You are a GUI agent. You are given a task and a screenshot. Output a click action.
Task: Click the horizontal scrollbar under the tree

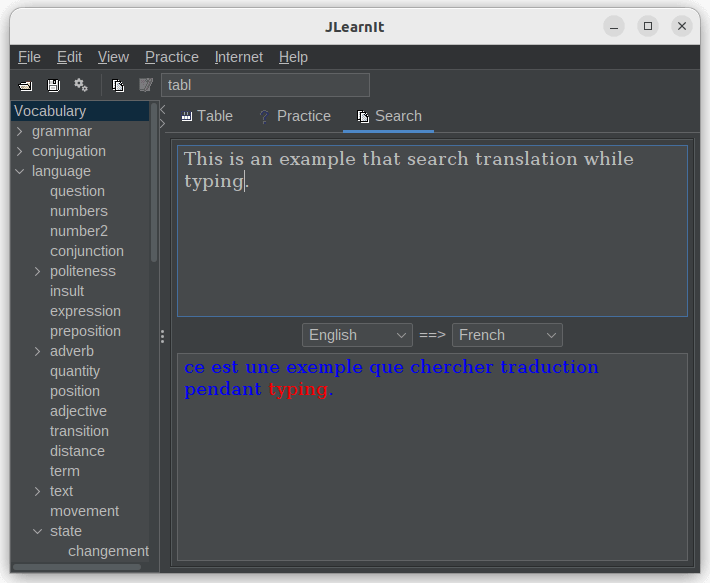(x=77, y=567)
